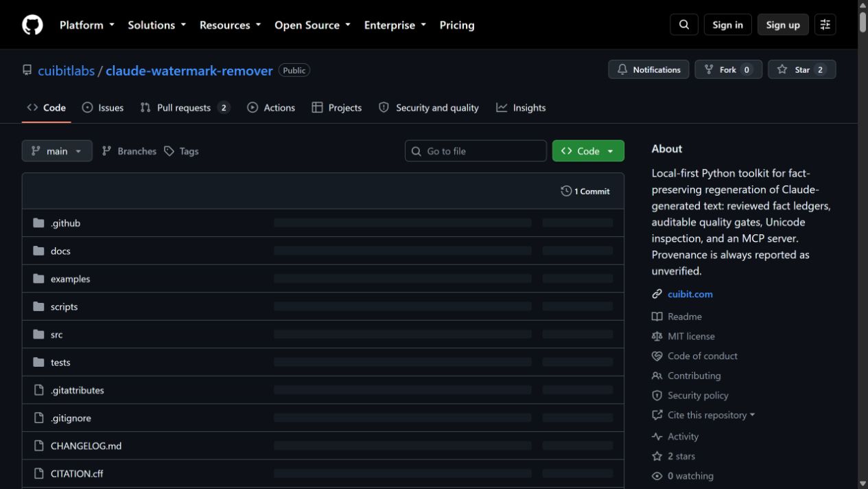Click the Activity pulse icon
Image resolution: width=868 pixels, height=489 pixels.
[657, 437]
